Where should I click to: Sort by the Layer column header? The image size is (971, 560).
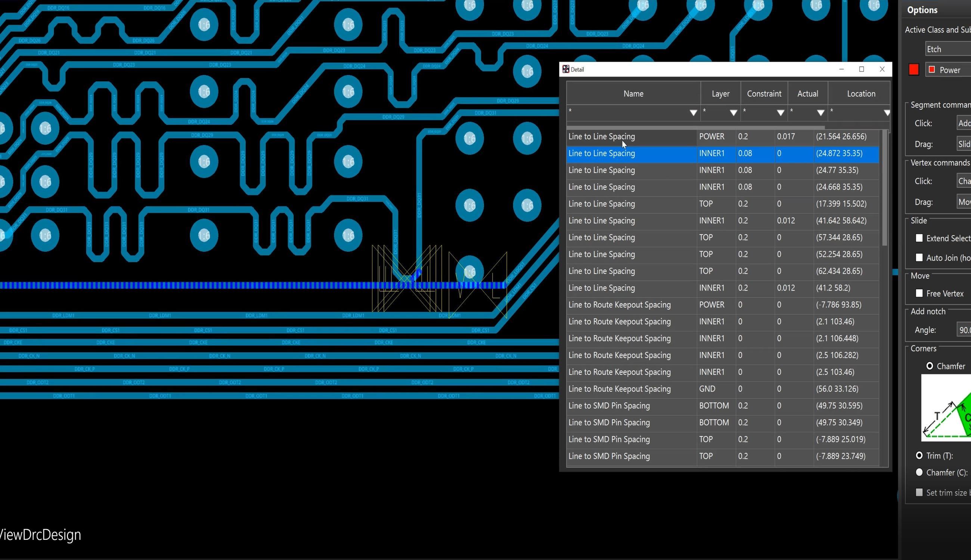[x=720, y=93]
